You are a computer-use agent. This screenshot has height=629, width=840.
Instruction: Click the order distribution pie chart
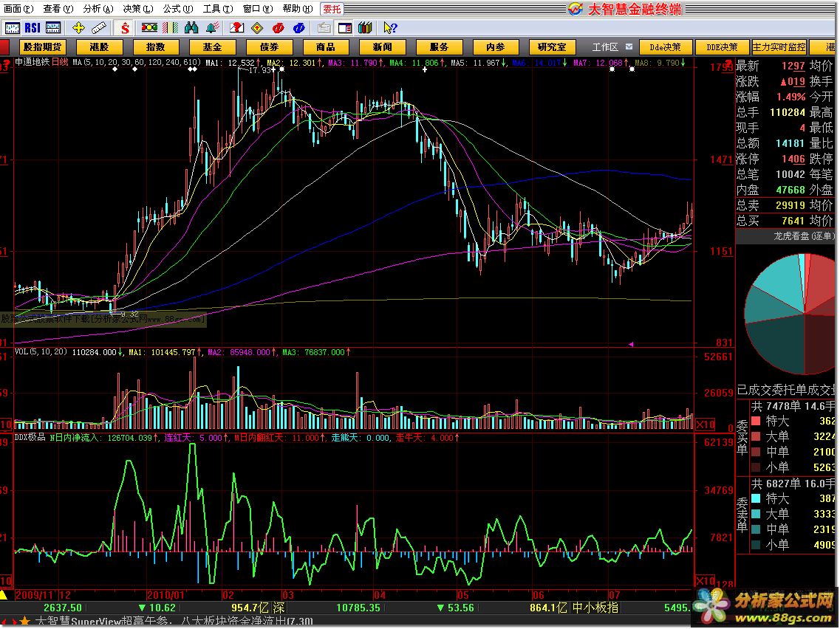(792, 314)
